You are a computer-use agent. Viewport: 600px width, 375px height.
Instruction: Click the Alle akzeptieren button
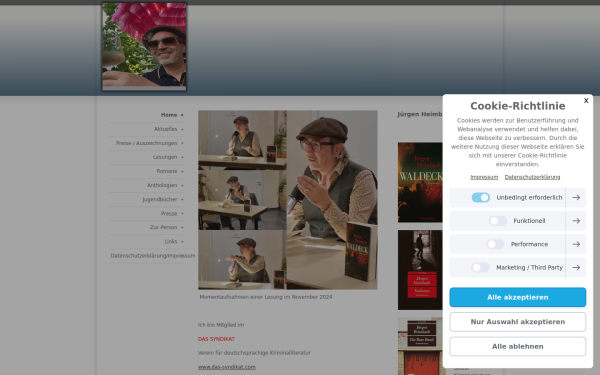click(517, 297)
